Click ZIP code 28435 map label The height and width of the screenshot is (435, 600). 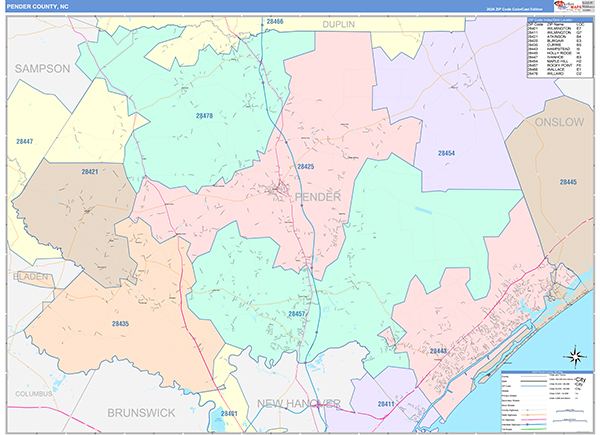[120, 324]
